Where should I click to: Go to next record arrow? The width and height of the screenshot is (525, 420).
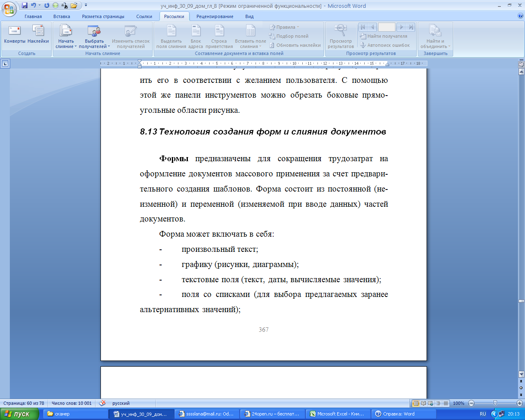pyautogui.click(x=402, y=27)
